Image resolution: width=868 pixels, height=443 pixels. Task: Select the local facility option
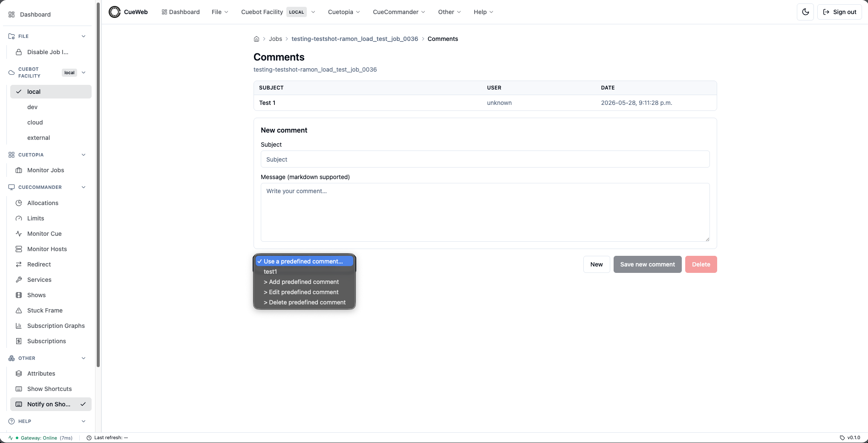point(51,92)
